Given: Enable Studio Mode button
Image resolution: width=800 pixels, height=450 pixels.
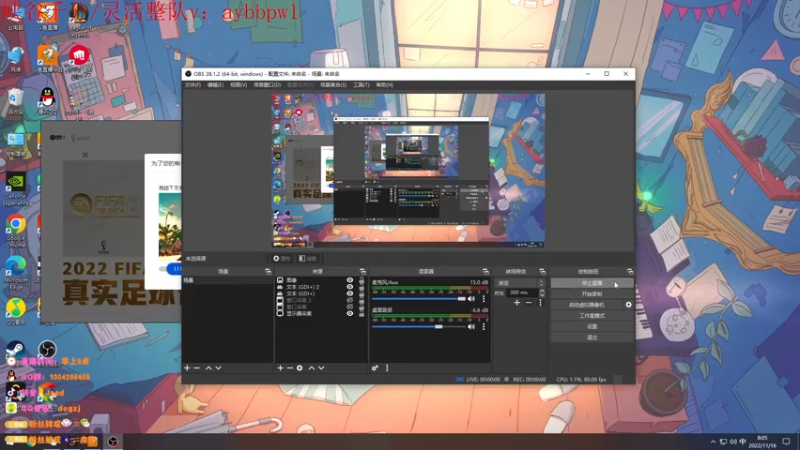Looking at the screenshot, I should tap(592, 316).
